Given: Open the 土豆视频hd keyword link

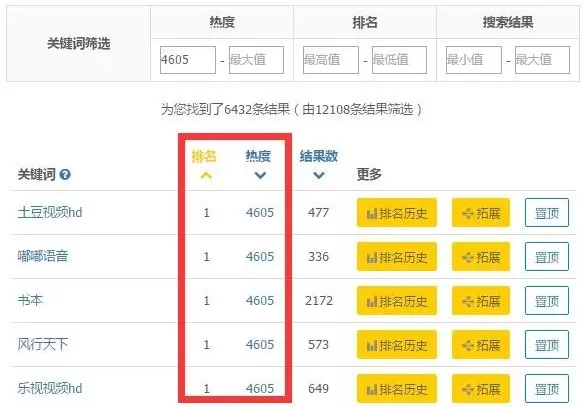Looking at the screenshot, I should click(x=50, y=212).
